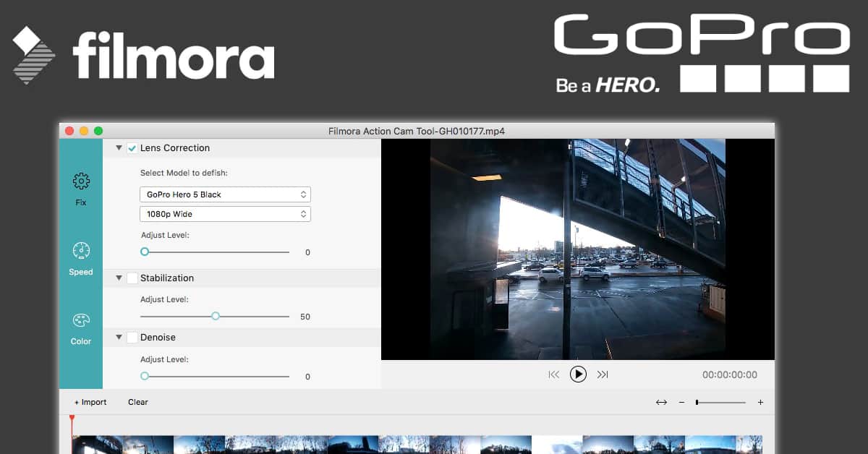Click the 00:00:00:00 timecode display
Screen dimensions: 868x454
(730, 374)
